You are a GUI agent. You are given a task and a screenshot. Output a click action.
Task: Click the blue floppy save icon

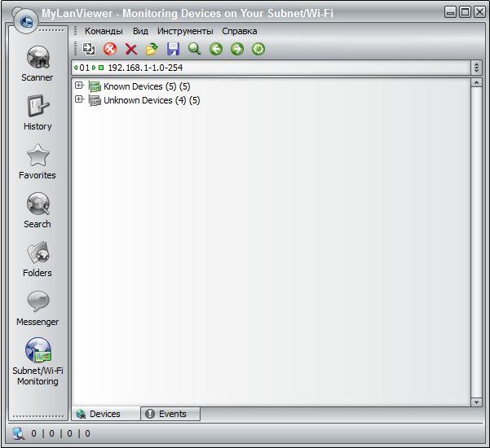pyautogui.click(x=173, y=49)
